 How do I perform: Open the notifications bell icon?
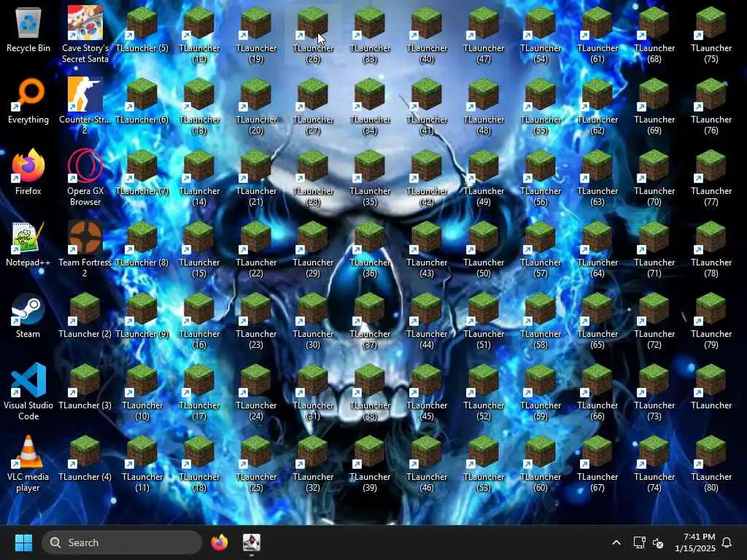click(x=727, y=542)
